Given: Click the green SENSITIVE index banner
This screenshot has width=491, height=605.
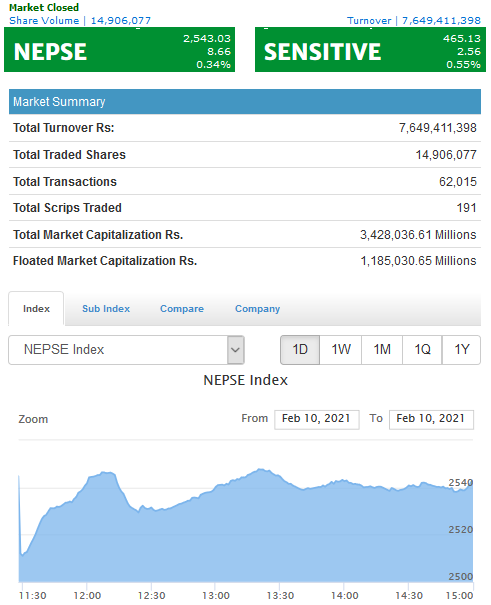Looking at the screenshot, I should pos(370,50).
